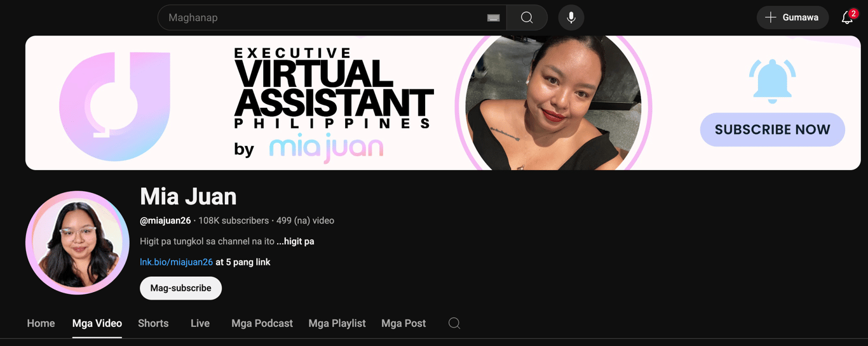The height and width of the screenshot is (346, 868).
Task: Click the Mia Juan channel avatar
Action: click(x=78, y=243)
